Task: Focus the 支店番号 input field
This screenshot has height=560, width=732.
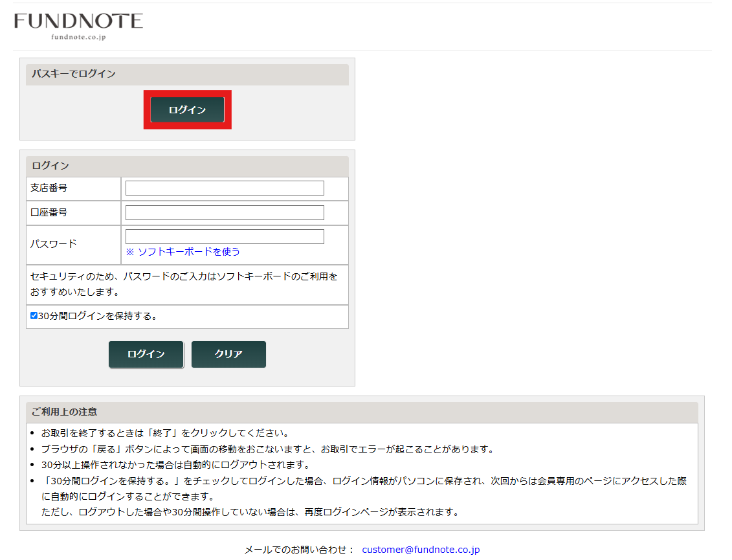Action: tap(225, 188)
